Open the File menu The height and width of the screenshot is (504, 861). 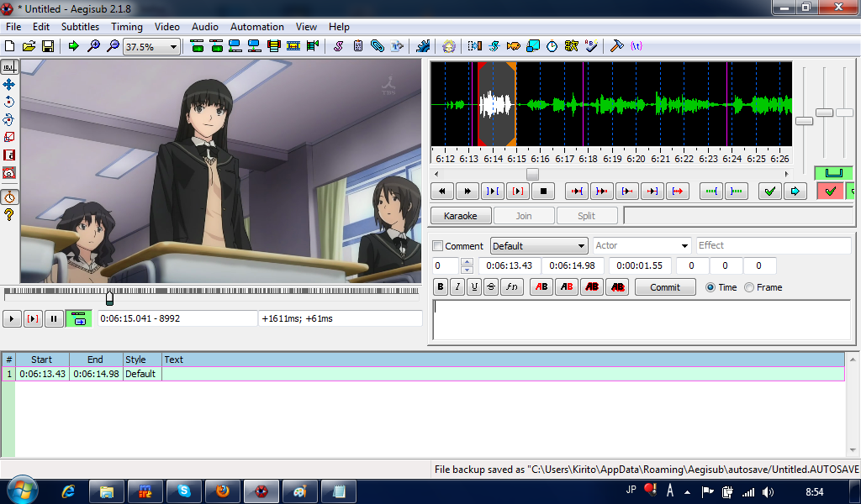click(x=13, y=27)
